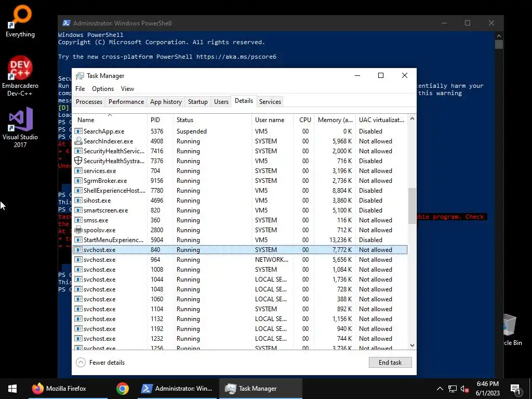The width and height of the screenshot is (532, 399).
Task: Click the spoolsv.exe printer icon
Action: [x=78, y=230]
